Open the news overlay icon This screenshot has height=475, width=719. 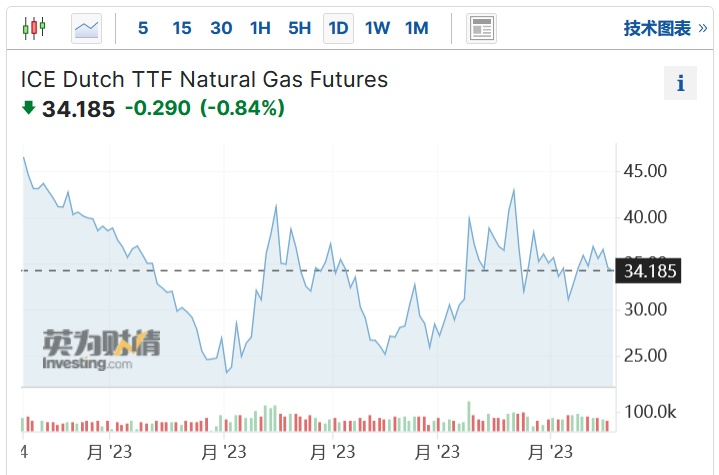[481, 28]
